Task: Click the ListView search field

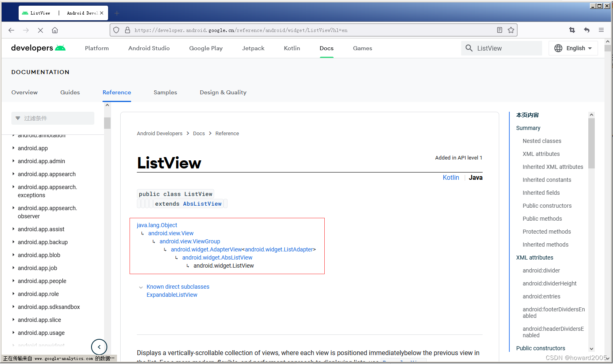Action: (x=502, y=48)
